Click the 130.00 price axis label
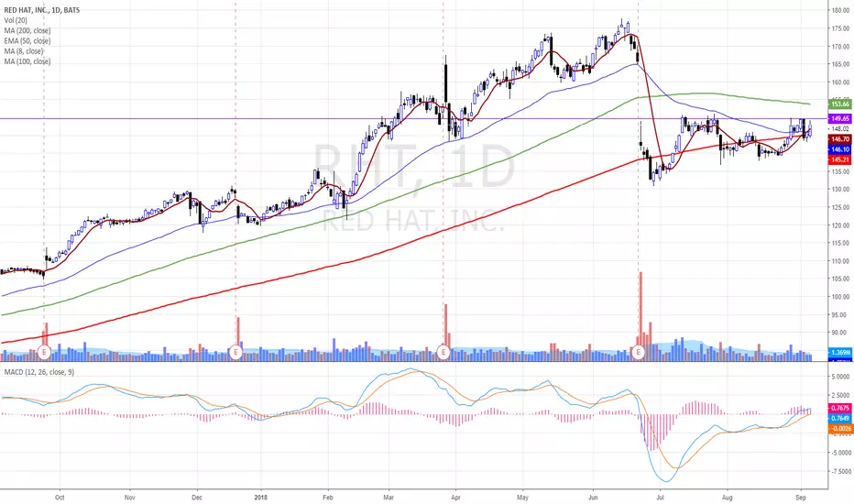 841,190
